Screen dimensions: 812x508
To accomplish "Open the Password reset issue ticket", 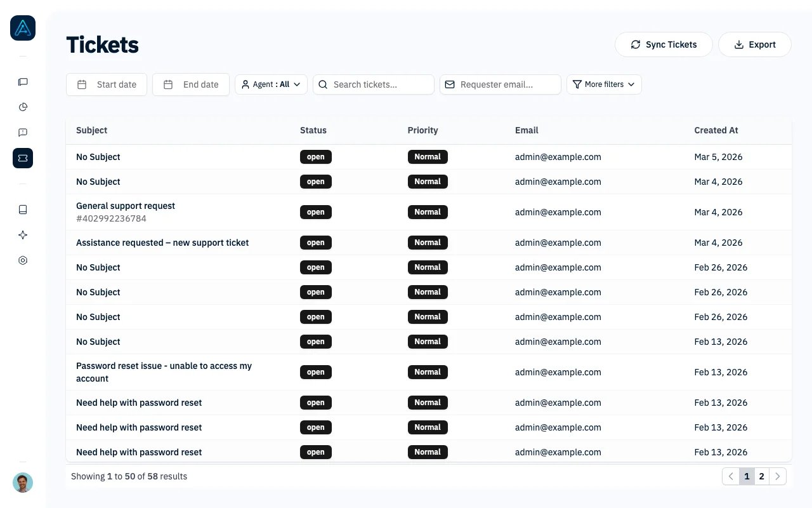I will pos(164,372).
